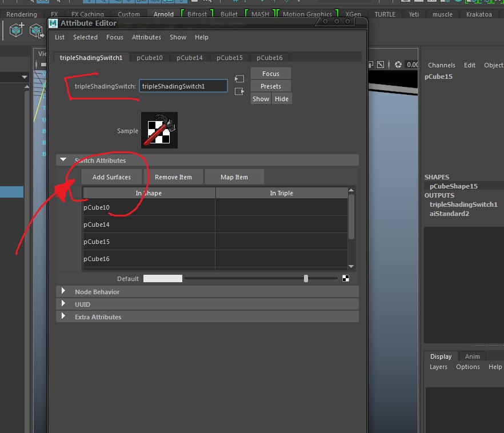The image size is (504, 433).
Task: Select the pCube15 row in the shape list
Action: (215, 242)
